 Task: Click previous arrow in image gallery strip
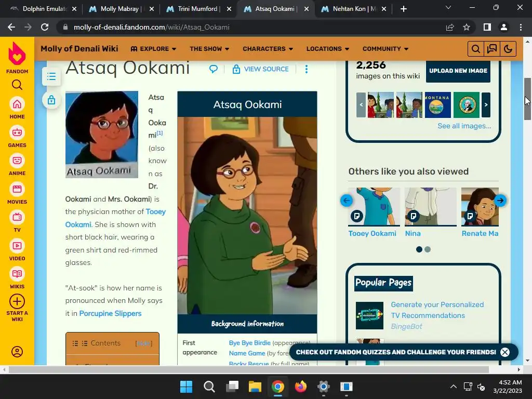point(361,105)
